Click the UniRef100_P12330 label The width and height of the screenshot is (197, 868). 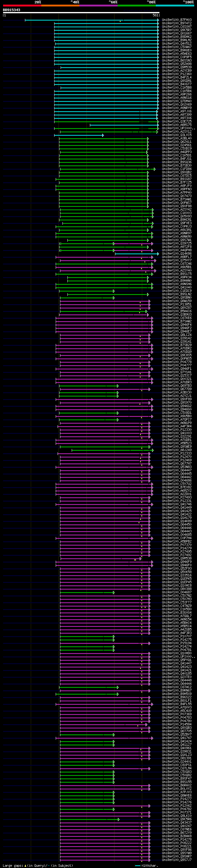tap(176, 430)
